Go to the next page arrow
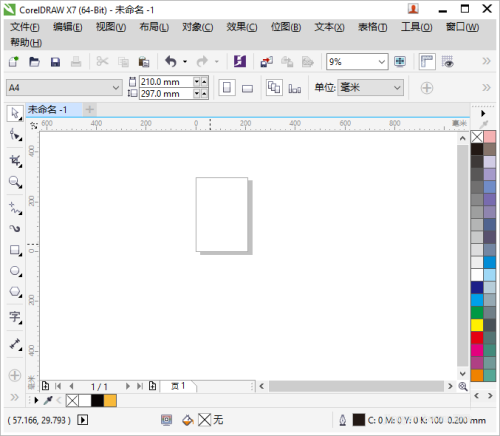Viewport: 500px width, 436px height. (x=128, y=386)
